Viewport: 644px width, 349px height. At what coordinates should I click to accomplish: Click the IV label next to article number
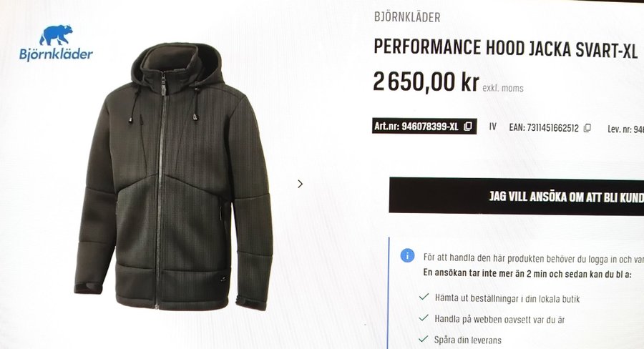click(493, 127)
